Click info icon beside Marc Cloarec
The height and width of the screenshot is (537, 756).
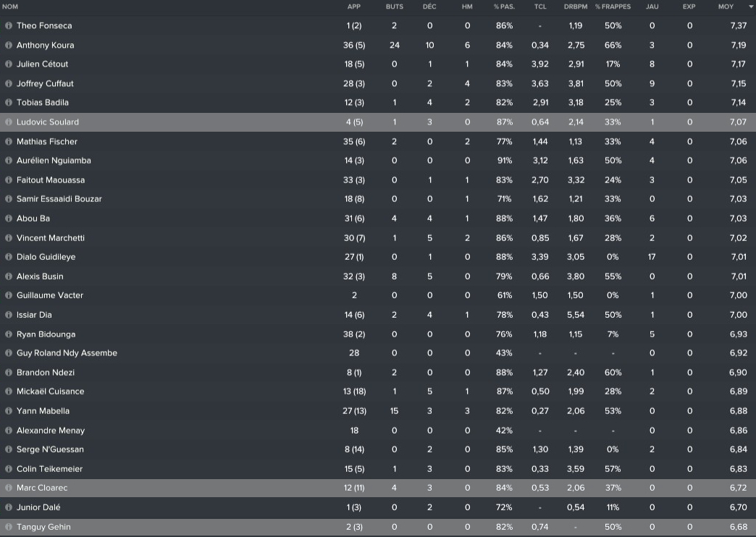click(9, 488)
